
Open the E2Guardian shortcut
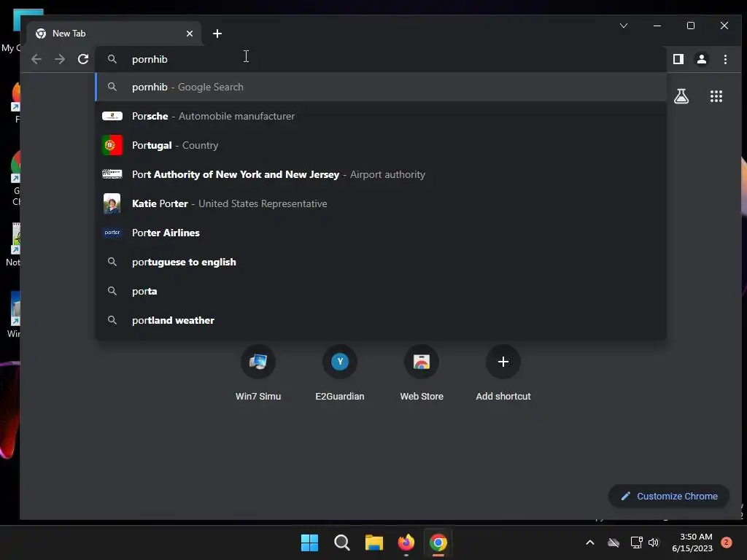pos(340,374)
